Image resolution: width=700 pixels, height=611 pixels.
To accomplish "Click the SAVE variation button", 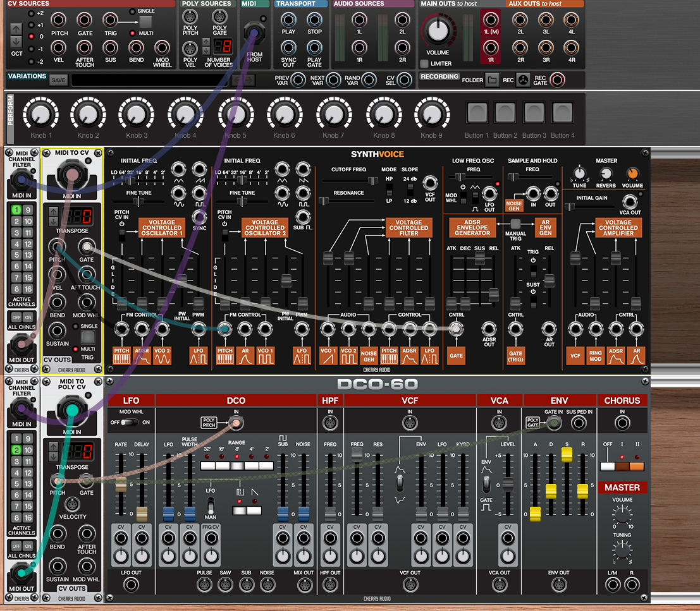I will pos(58,80).
